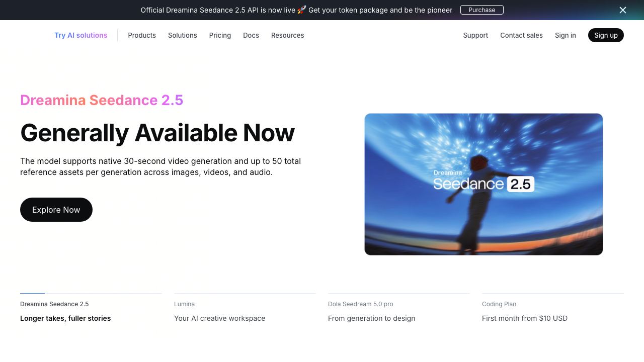The height and width of the screenshot is (362, 644).
Task: Open the Solutions menu
Action: tap(183, 35)
